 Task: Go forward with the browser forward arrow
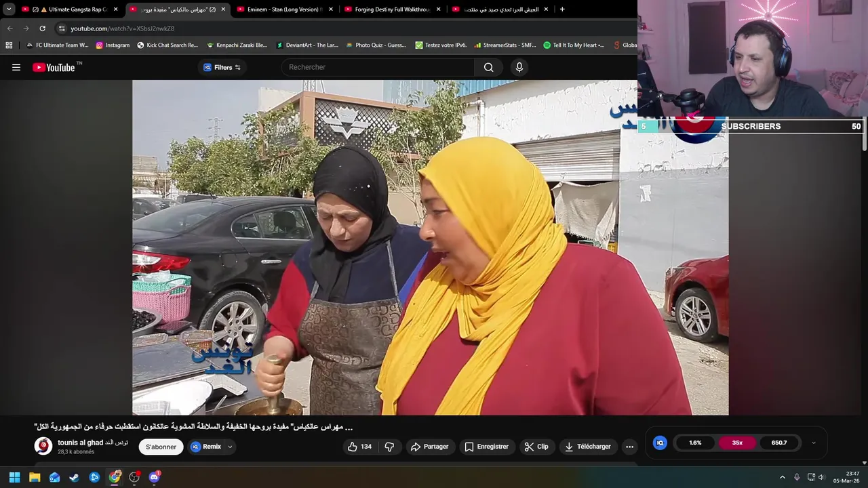point(26,28)
